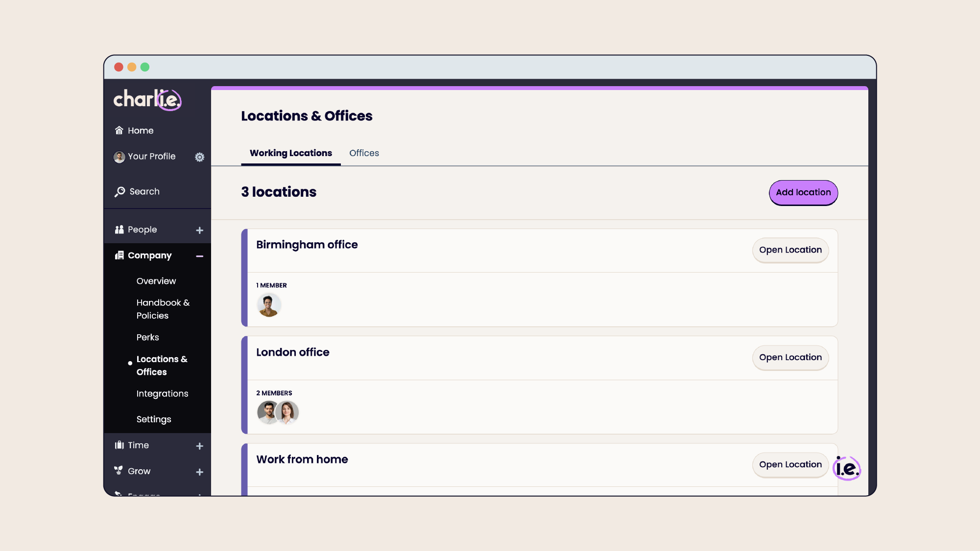Image resolution: width=980 pixels, height=551 pixels.
Task: Open the Home page icon
Action: click(x=119, y=130)
